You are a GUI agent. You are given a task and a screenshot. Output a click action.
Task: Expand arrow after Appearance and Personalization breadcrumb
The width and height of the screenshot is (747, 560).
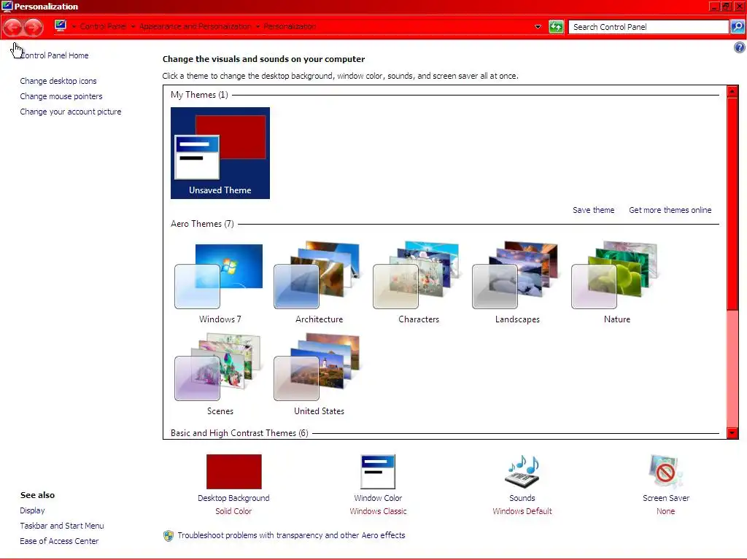(x=258, y=27)
